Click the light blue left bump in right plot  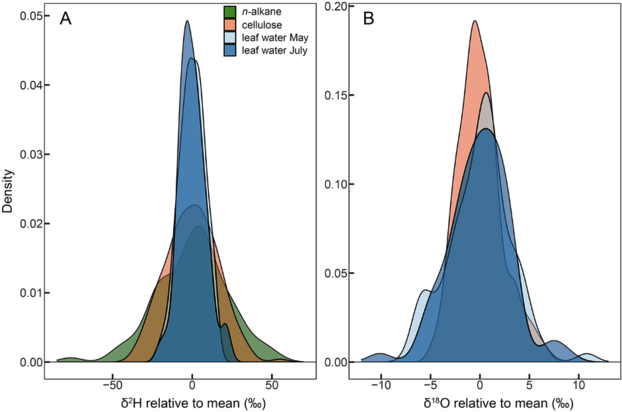click(424, 298)
